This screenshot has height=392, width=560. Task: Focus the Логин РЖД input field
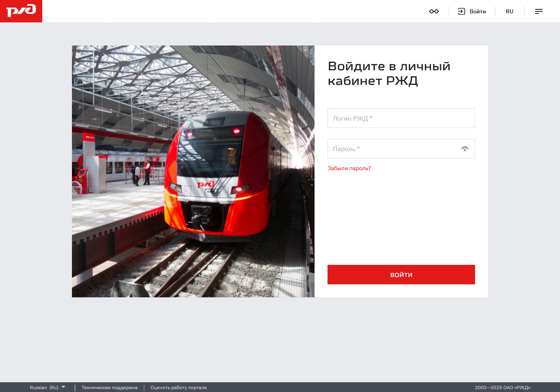[x=401, y=118]
